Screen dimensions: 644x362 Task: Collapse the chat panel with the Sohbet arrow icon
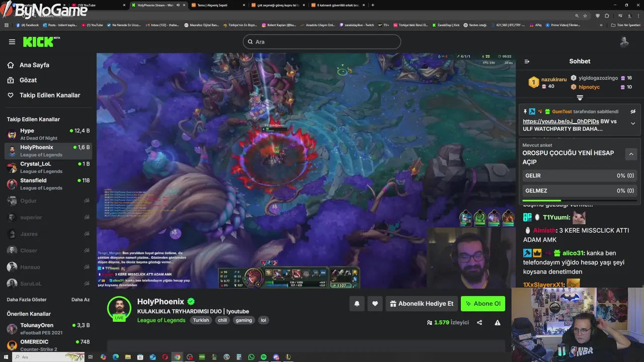point(527,61)
